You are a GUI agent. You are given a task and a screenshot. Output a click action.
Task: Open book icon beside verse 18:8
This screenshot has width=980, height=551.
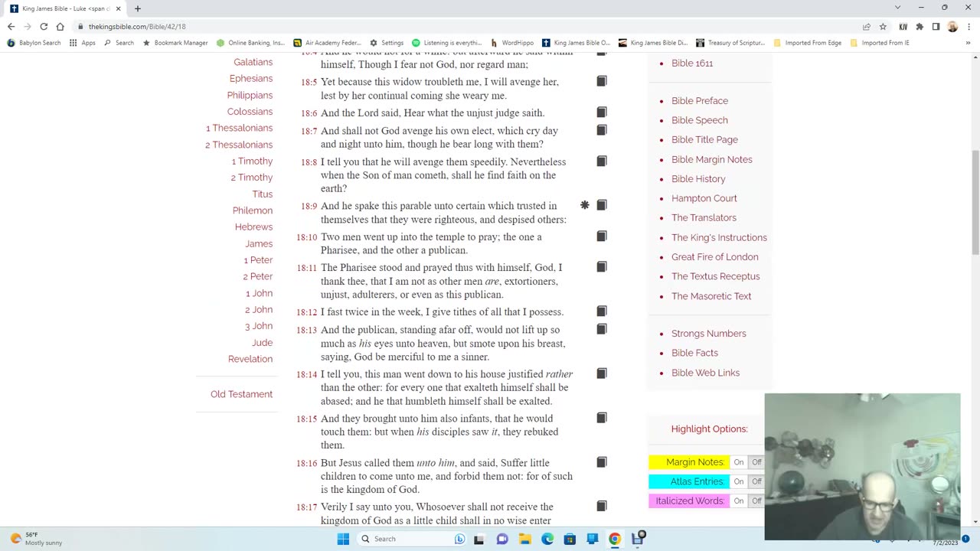coord(602,161)
